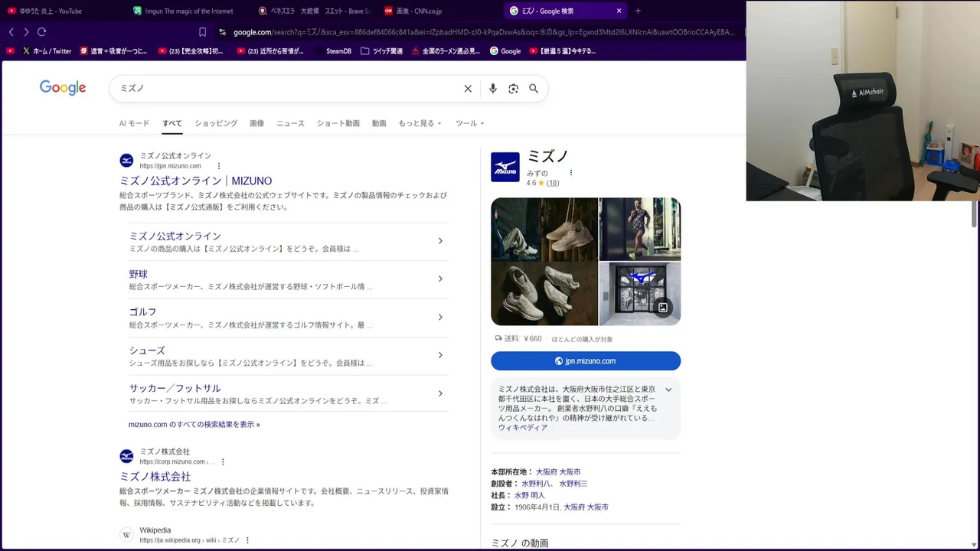Switch to ニュース tab

[x=290, y=123]
